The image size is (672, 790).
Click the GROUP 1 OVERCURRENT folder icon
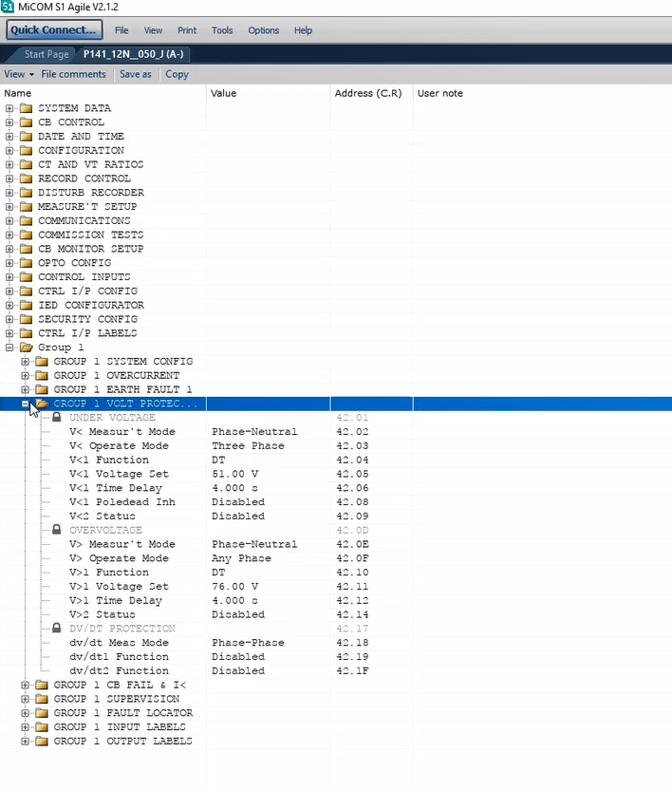coord(42,375)
